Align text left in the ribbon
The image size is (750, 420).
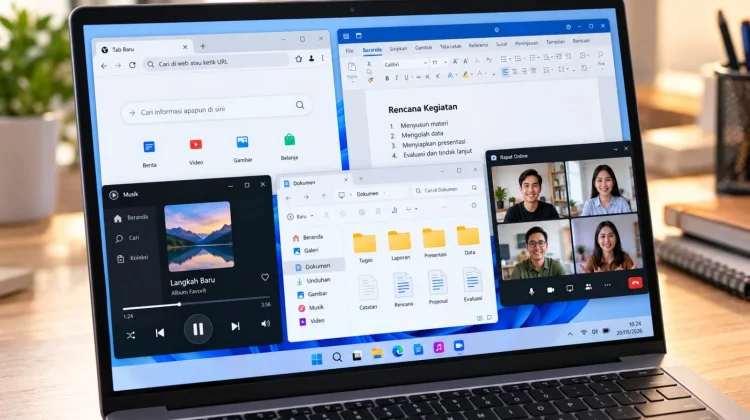[x=505, y=72]
